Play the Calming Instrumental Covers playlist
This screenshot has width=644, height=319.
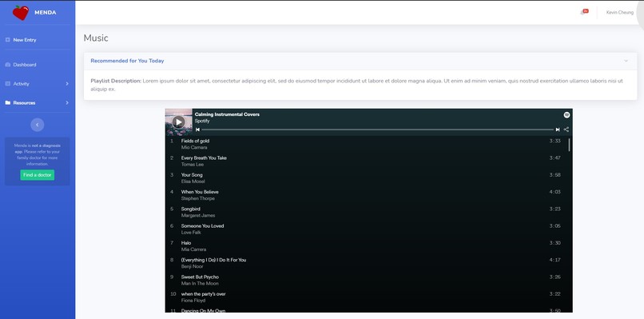[x=179, y=122]
